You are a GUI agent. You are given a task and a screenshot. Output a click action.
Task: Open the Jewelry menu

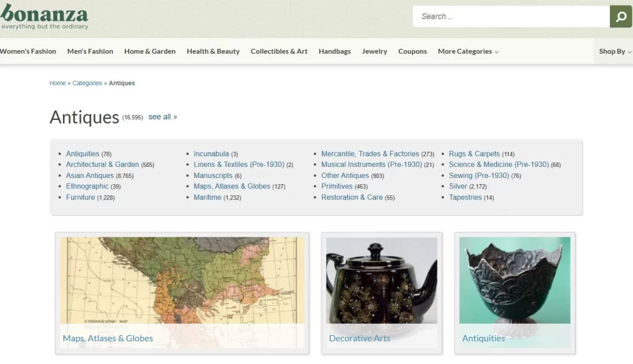click(x=374, y=51)
